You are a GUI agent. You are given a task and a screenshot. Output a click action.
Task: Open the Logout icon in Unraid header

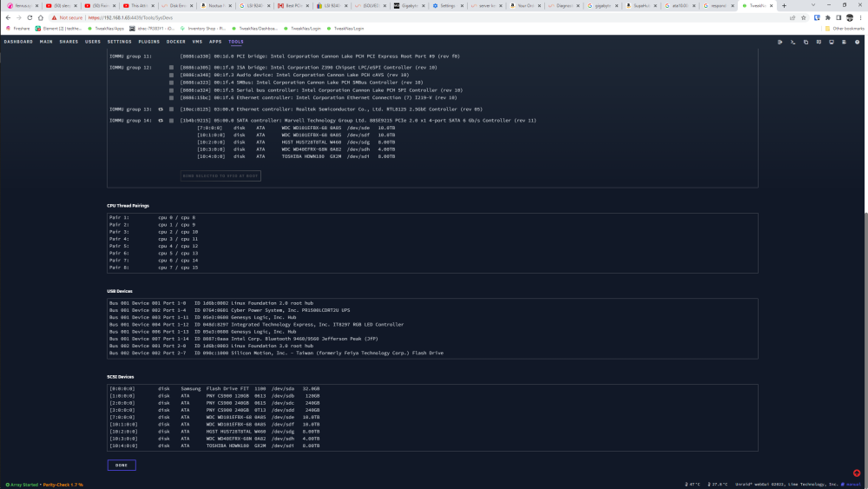point(780,42)
